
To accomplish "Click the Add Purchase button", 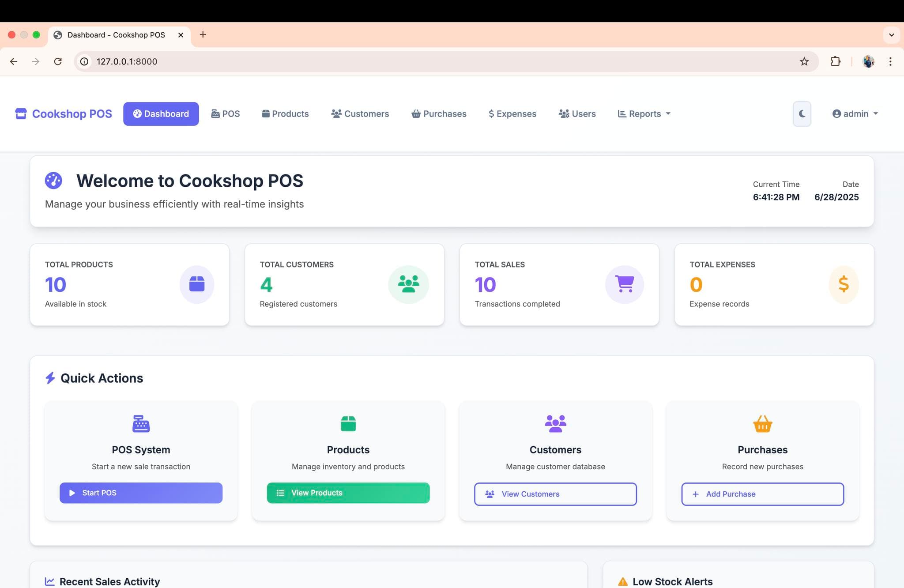I will [762, 494].
